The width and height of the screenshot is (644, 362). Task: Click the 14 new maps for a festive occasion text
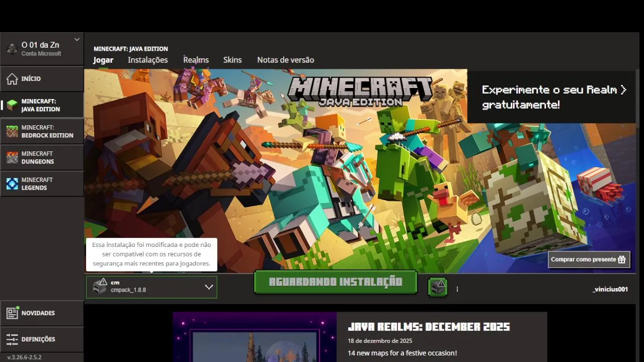click(x=402, y=353)
